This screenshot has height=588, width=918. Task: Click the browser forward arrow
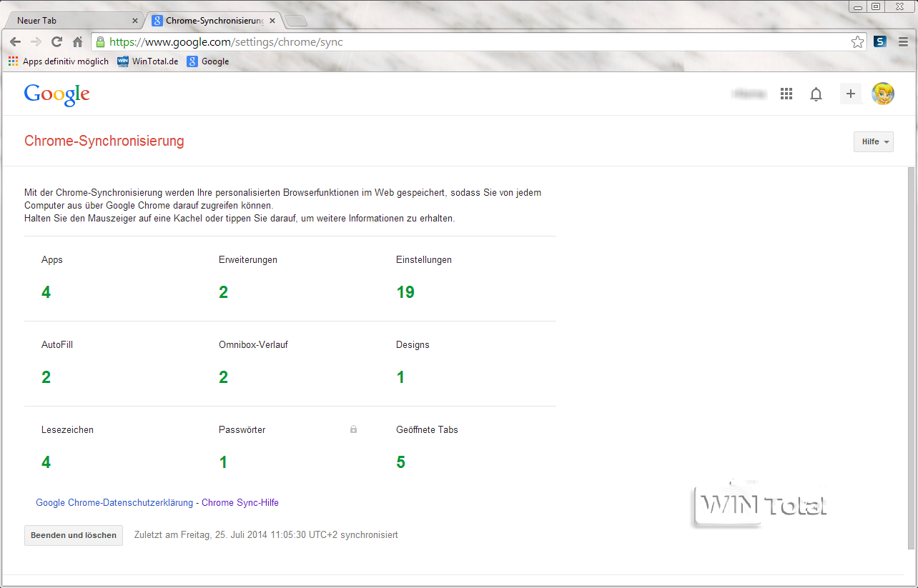36,42
